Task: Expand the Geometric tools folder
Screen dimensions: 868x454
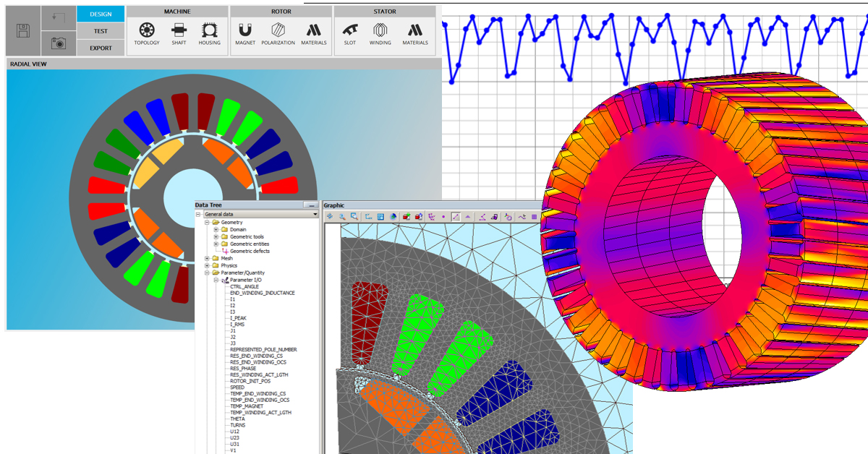Action: point(216,236)
